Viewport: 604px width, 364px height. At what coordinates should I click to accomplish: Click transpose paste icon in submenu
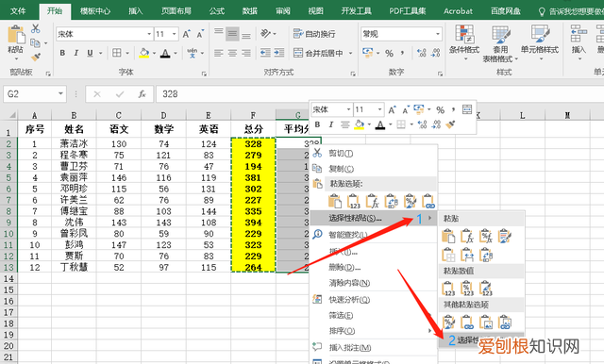click(x=486, y=256)
